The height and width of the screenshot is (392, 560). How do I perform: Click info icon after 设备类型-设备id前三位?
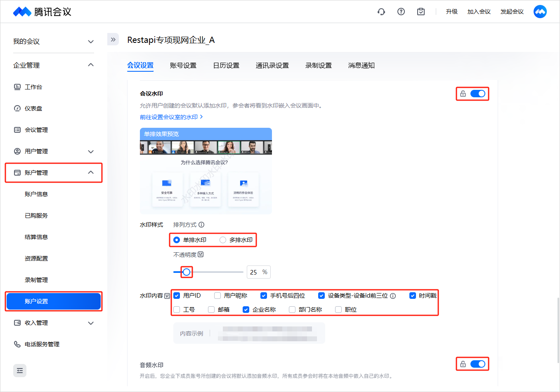click(x=393, y=296)
